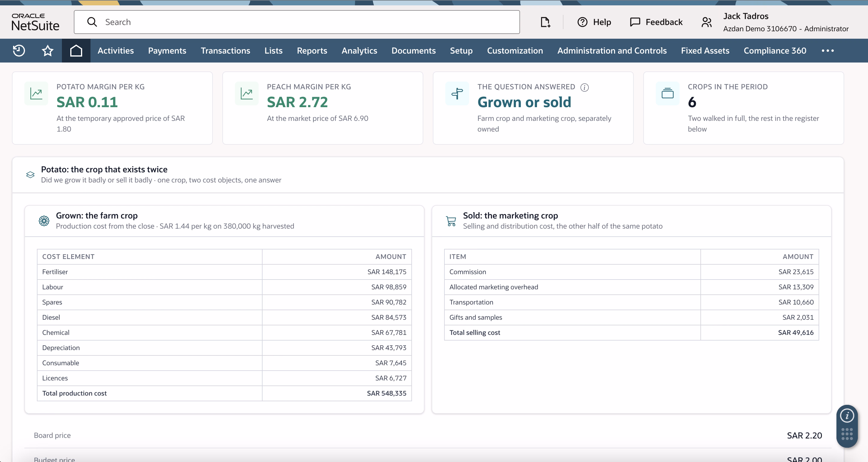Open the Shortcuts star icon

[x=48, y=51]
